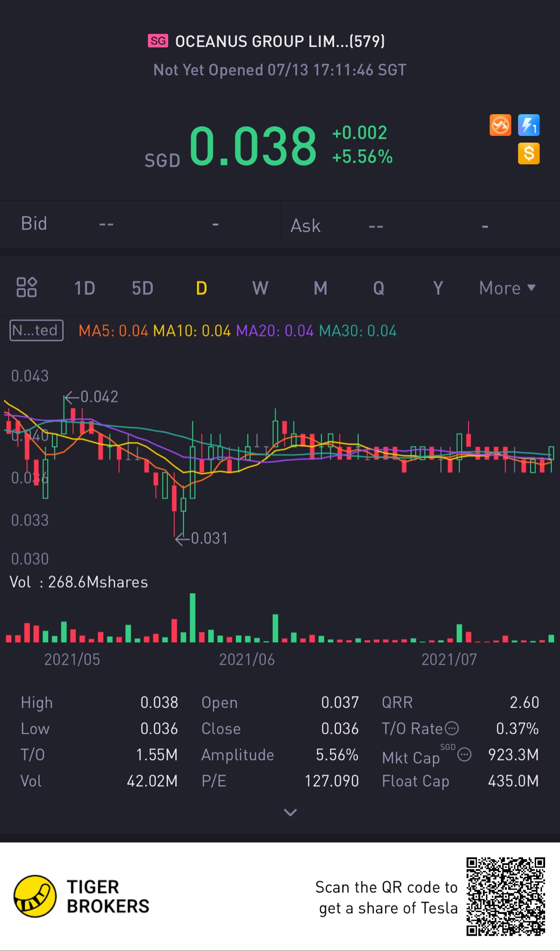Tap the yellow dollar sign icon
Image resolution: width=560 pixels, height=951 pixels.
(529, 153)
